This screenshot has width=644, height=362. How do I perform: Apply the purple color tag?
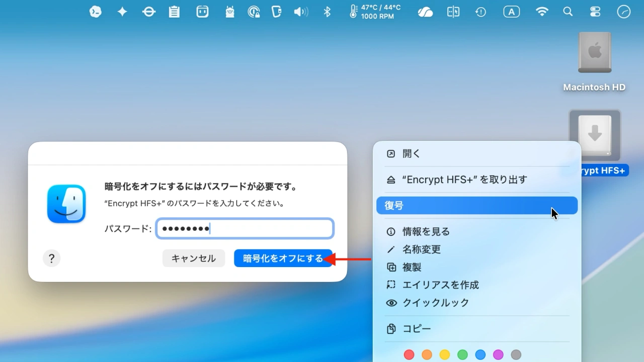click(498, 355)
